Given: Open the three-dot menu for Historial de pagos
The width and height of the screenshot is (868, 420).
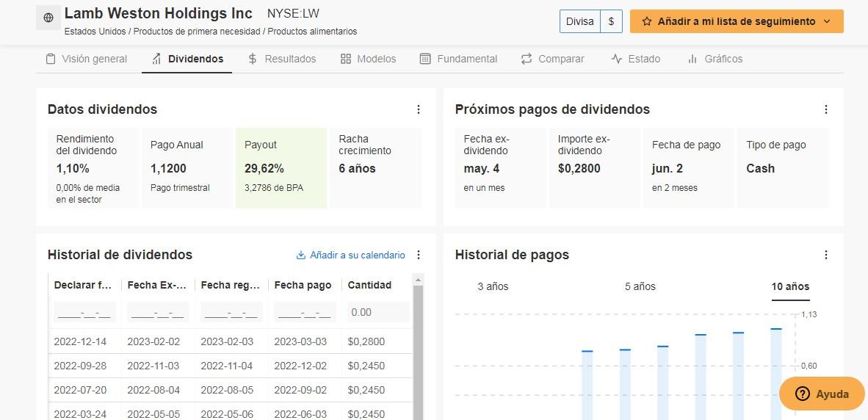Looking at the screenshot, I should pos(826,255).
